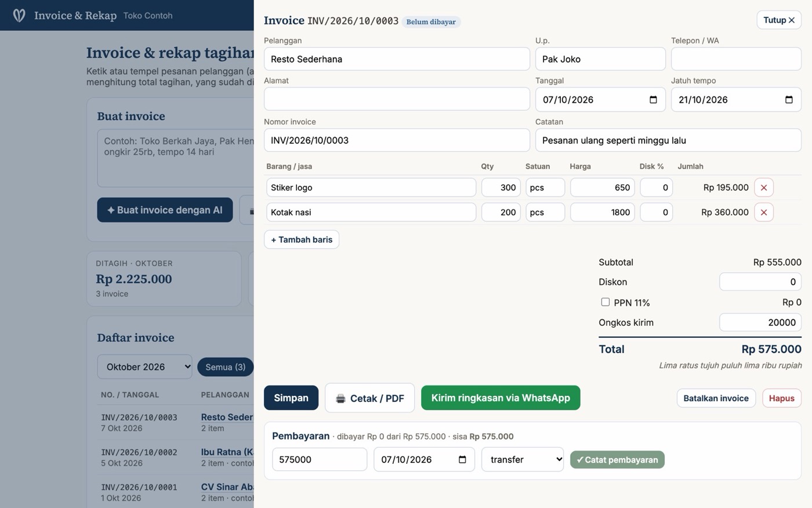Image resolution: width=812 pixels, height=508 pixels.
Task: Click the Satuan field in Kotak nasi row
Action: pos(545,212)
